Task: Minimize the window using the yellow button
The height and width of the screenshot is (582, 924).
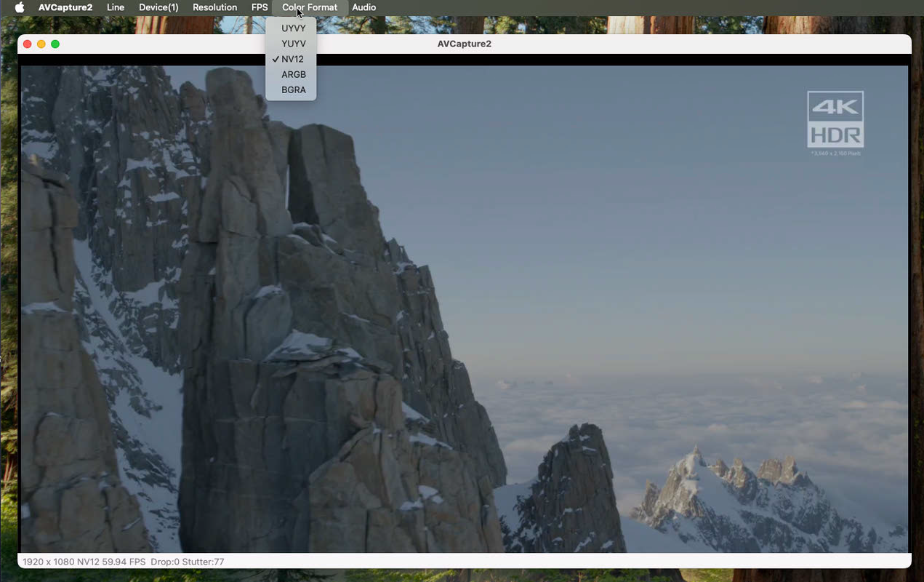Action: (41, 44)
